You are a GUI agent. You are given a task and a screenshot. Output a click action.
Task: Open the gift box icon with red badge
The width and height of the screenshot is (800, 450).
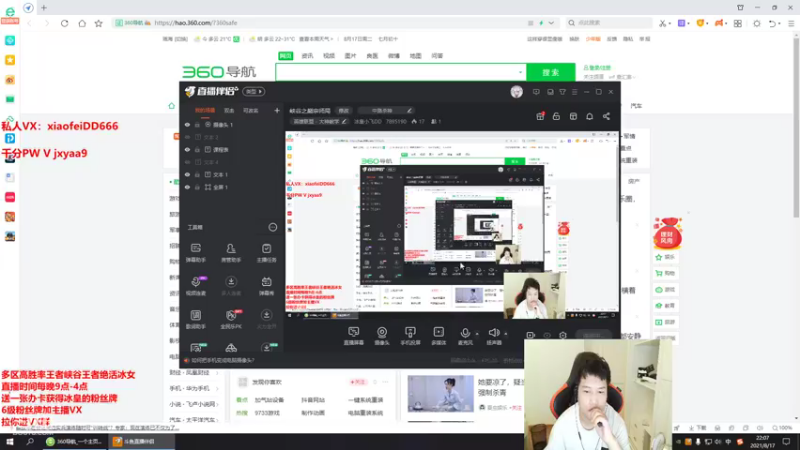click(x=540, y=116)
